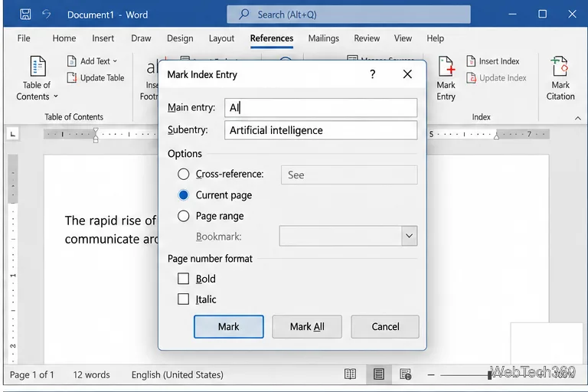Open the Home tab
This screenshot has height=392, width=588.
tap(64, 38)
